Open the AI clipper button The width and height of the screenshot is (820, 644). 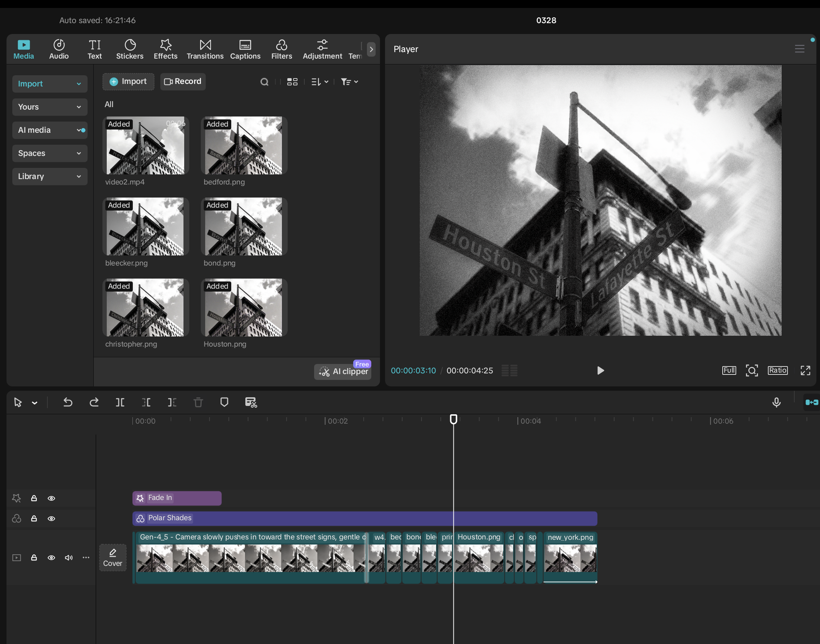click(x=343, y=372)
